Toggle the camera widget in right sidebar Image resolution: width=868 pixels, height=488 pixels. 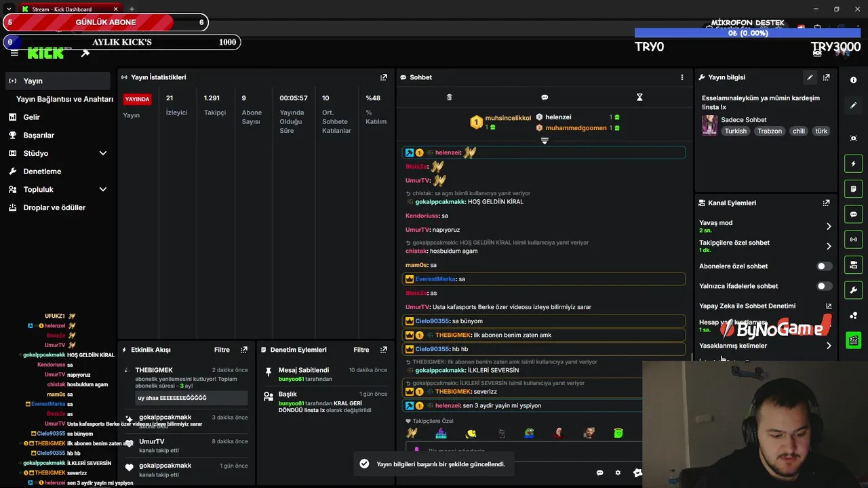click(853, 264)
